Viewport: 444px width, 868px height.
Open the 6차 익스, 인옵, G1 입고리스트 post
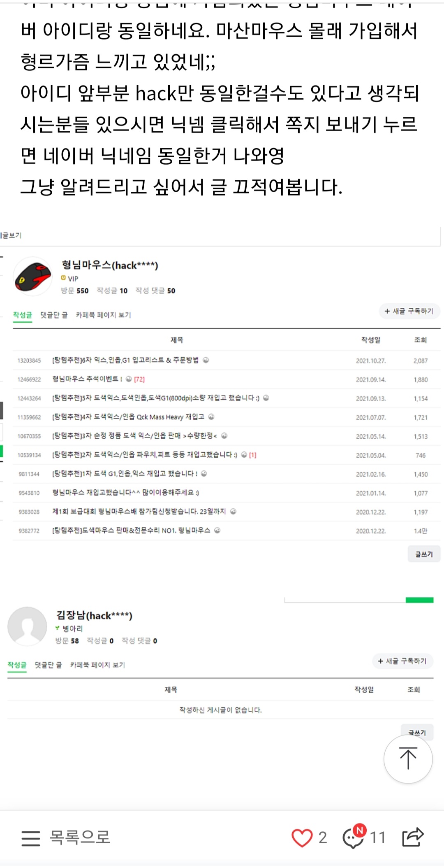pos(125,360)
